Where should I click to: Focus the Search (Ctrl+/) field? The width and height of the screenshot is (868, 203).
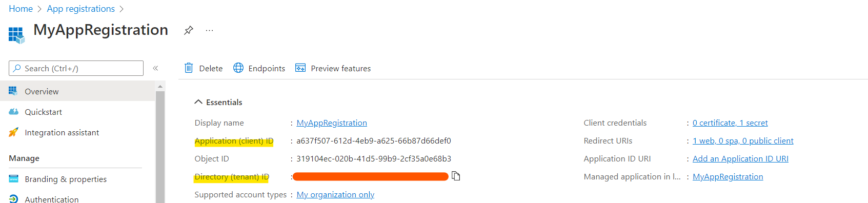tap(76, 68)
